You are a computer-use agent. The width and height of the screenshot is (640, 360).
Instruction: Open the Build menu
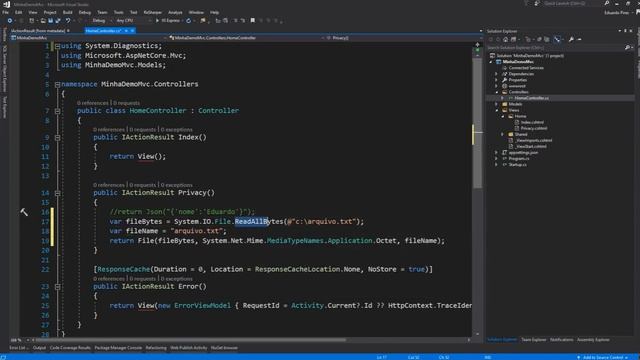(67, 12)
